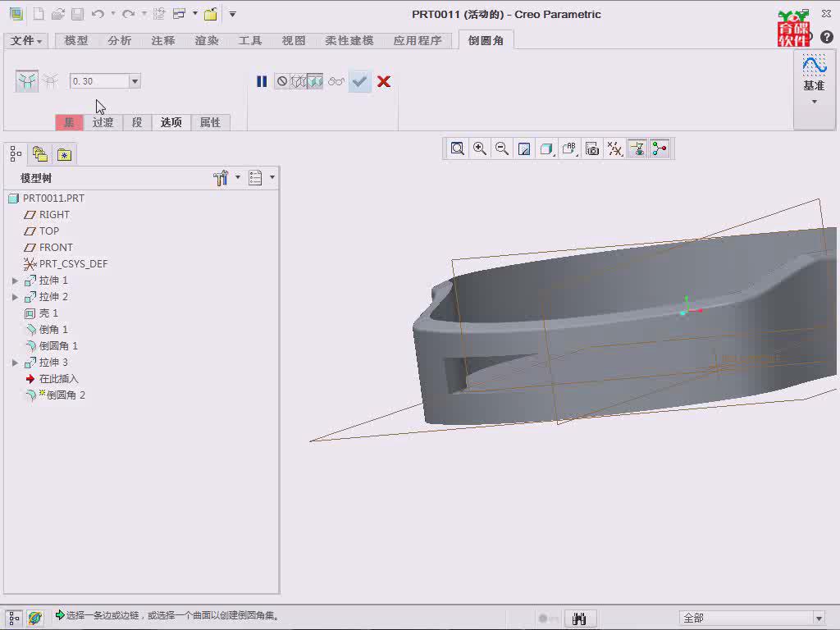Open the 集 sets panel
The width and height of the screenshot is (840, 630).
tap(69, 122)
